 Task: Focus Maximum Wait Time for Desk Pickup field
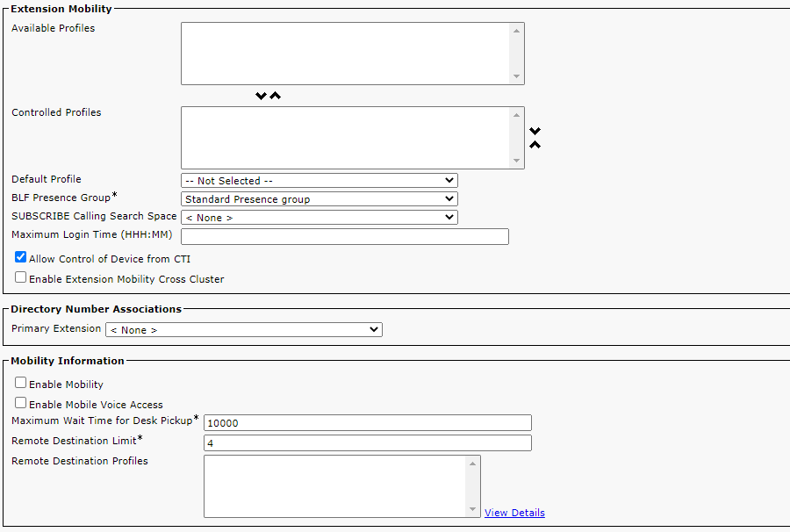pyautogui.click(x=367, y=422)
